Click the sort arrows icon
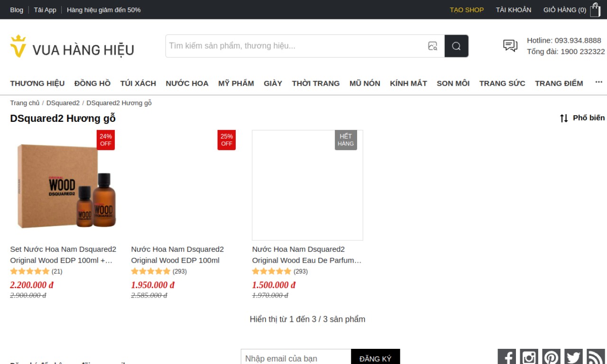 [564, 118]
